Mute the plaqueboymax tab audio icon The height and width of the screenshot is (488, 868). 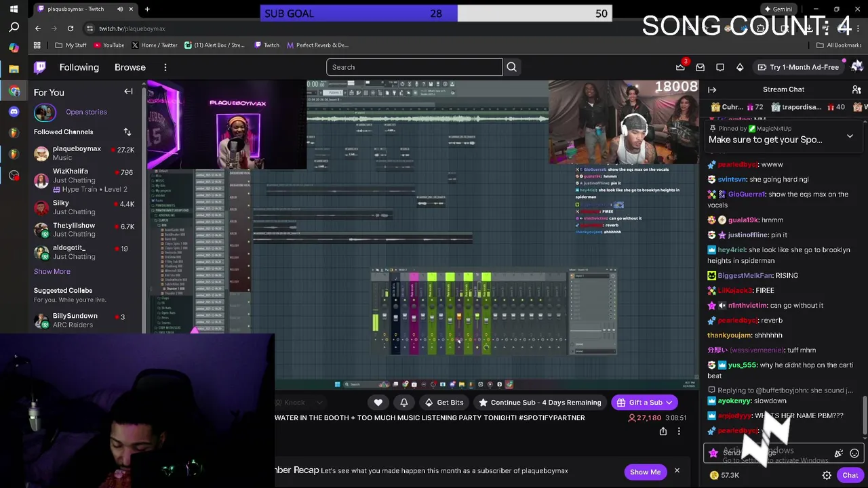coord(120,9)
